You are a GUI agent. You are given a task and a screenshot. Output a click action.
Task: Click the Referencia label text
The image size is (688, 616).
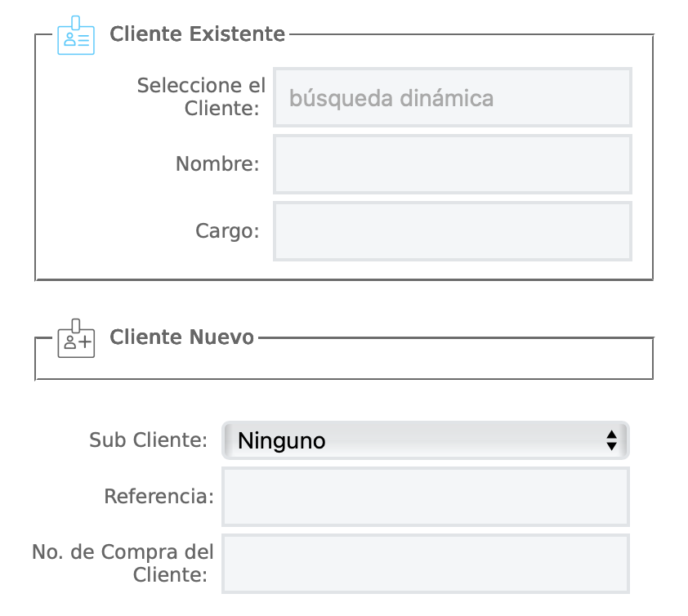click(159, 496)
